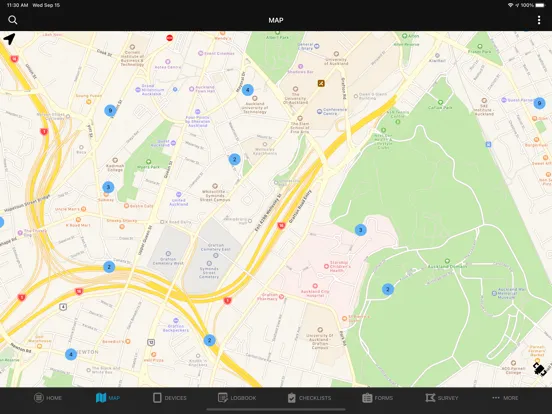
Task: Select Auckland War Memorial Museum pin
Action: click(494, 293)
